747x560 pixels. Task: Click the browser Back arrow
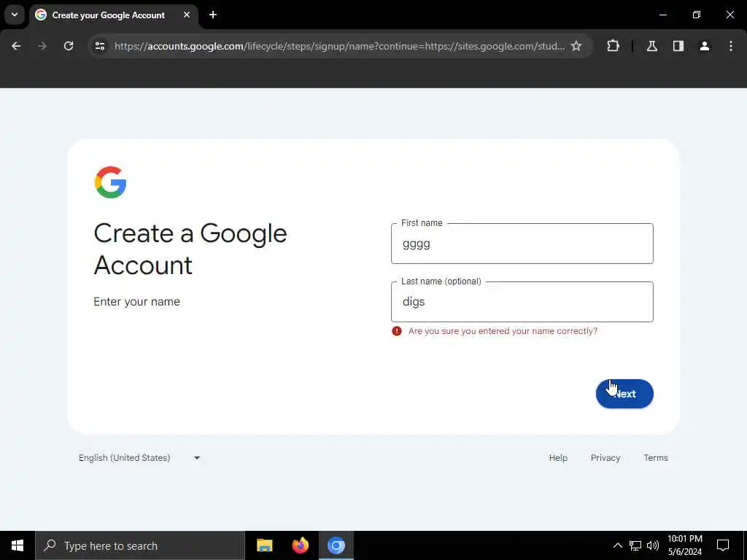click(16, 46)
